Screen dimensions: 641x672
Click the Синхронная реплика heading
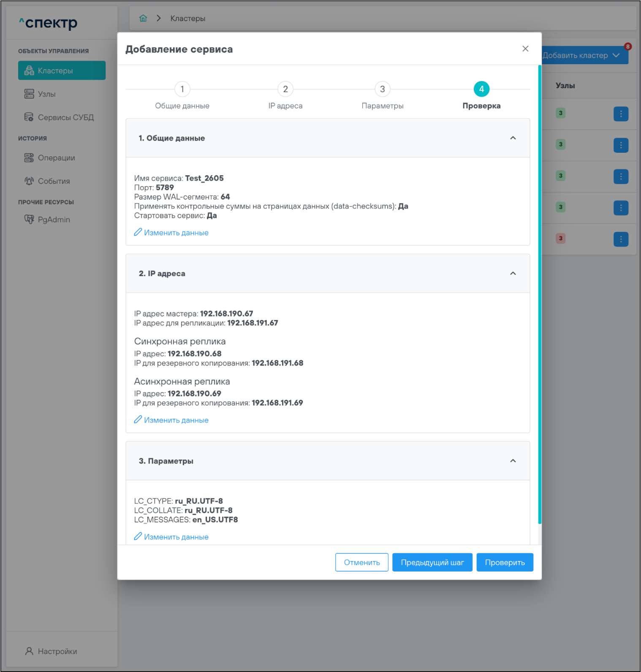click(180, 341)
